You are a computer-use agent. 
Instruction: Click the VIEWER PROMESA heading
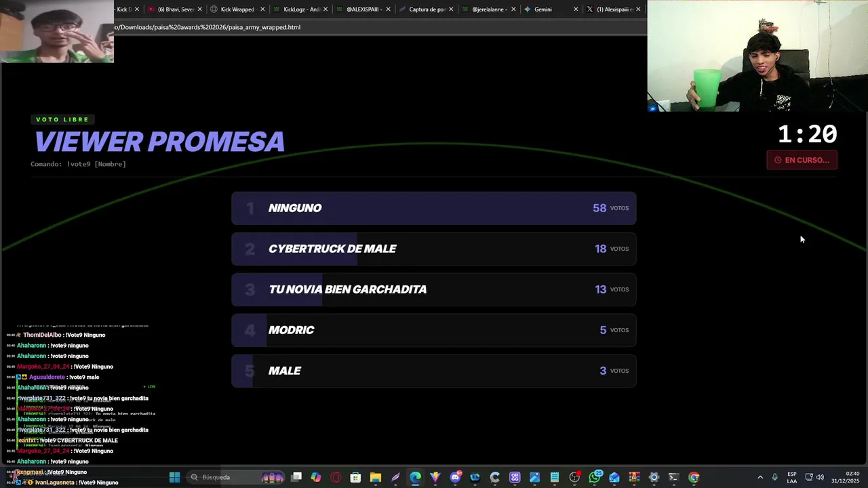point(159,142)
